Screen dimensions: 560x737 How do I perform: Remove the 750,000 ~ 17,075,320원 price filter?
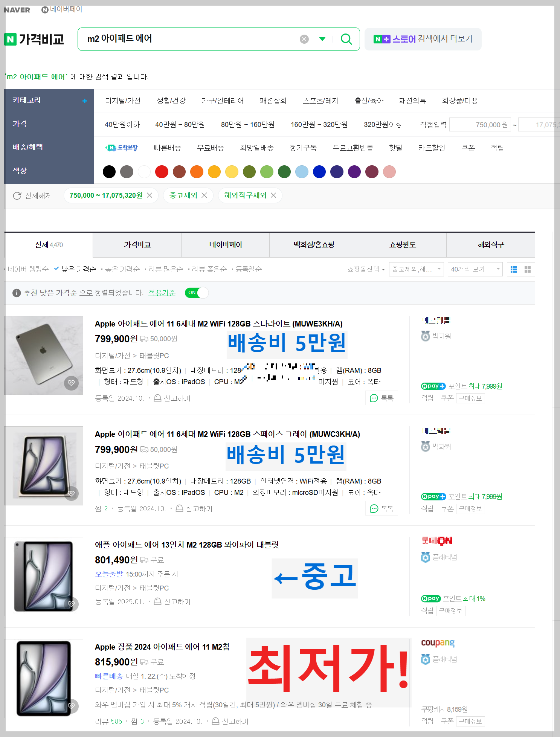click(150, 195)
